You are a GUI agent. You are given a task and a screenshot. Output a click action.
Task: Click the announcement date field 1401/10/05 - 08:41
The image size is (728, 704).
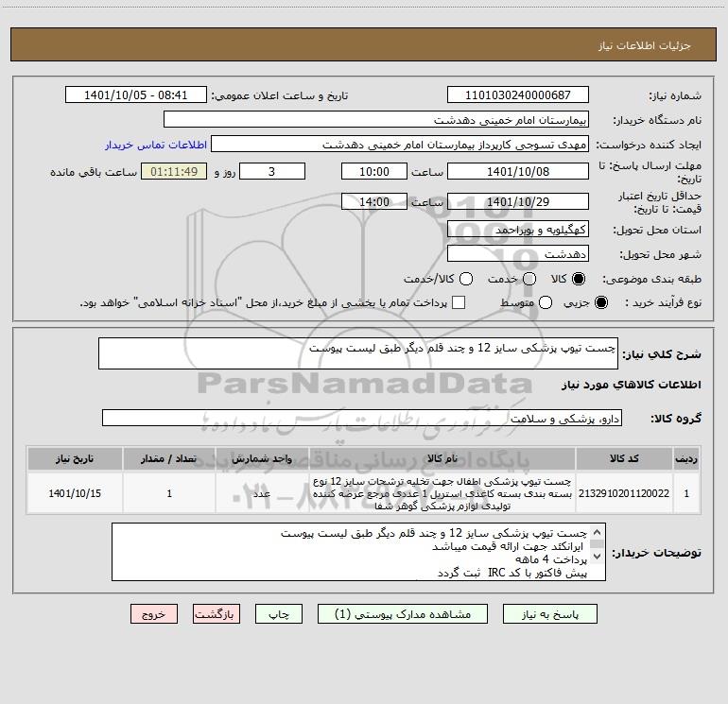tap(135, 94)
